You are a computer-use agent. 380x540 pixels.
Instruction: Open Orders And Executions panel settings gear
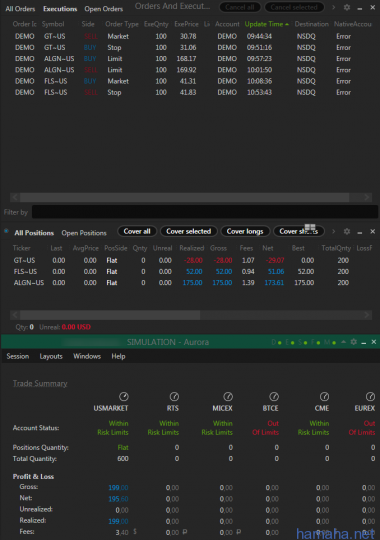[x=347, y=7]
